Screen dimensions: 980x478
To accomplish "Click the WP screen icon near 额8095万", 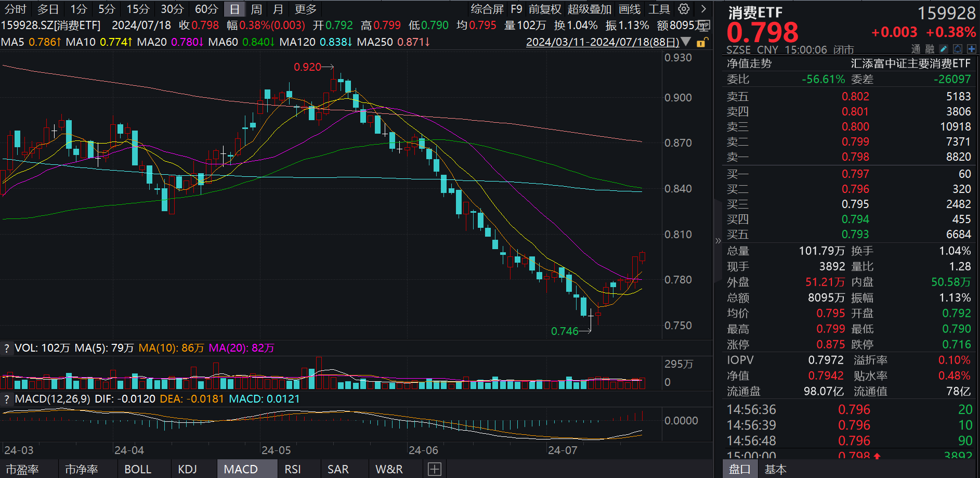I will click(x=705, y=25).
